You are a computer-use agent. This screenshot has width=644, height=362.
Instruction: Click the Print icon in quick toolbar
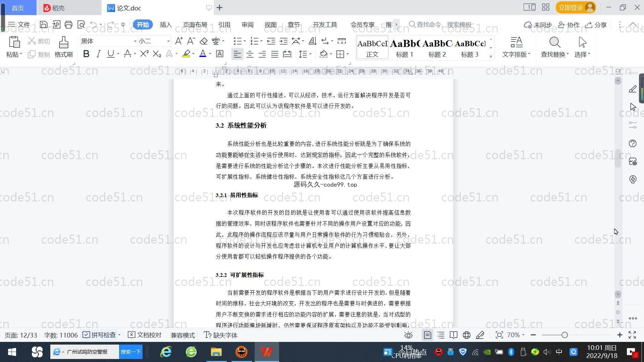coord(68,24)
